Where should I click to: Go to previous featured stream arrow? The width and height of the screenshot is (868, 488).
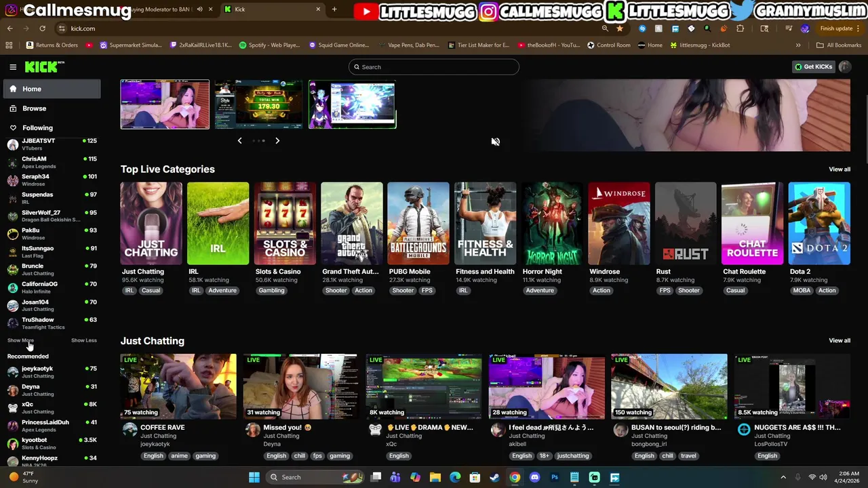(x=239, y=140)
